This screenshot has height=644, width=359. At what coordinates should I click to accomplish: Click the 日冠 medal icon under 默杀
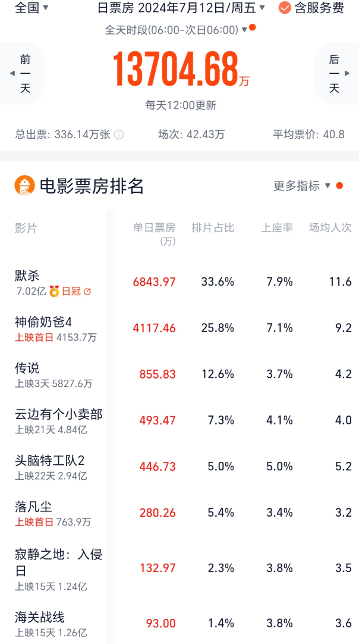click(55, 292)
